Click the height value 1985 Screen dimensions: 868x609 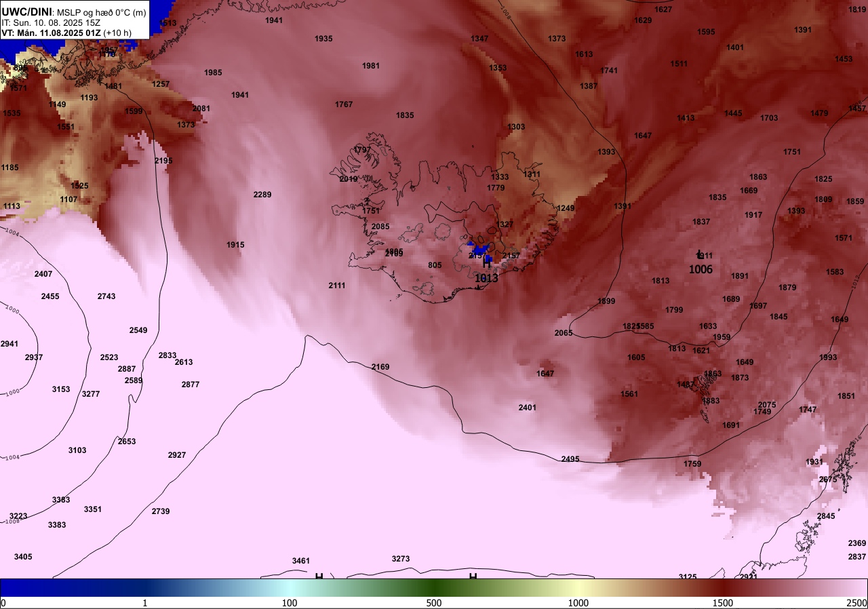coord(213,73)
